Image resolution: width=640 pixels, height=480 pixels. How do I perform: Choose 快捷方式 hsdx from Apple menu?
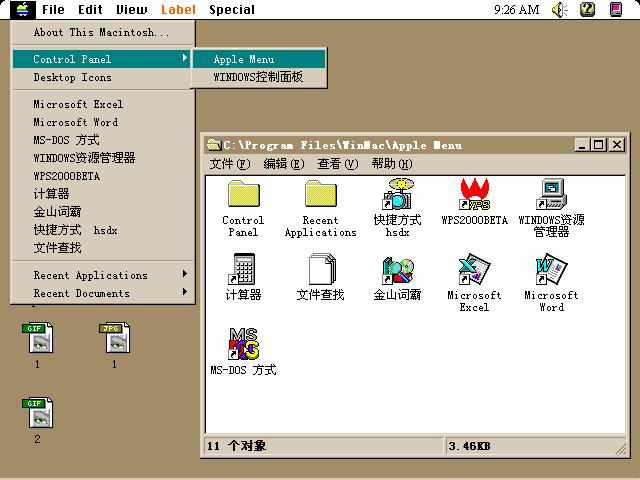pyautogui.click(x=103, y=230)
